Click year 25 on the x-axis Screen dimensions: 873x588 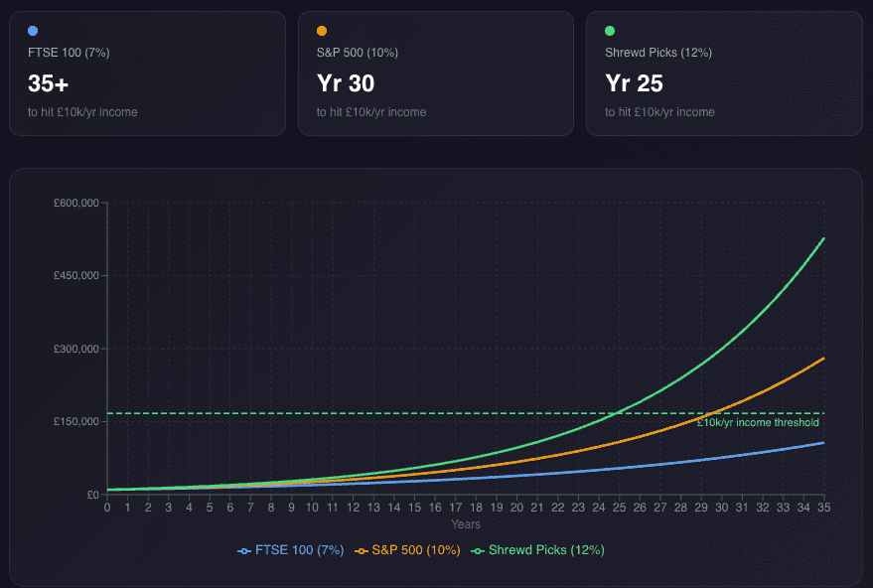[x=620, y=508]
